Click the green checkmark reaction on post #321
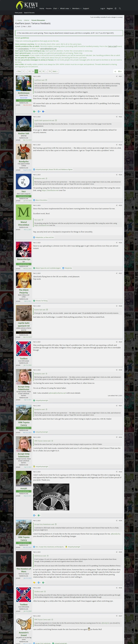Viewport: 138px width, 644px height. [x=34, y=112]
